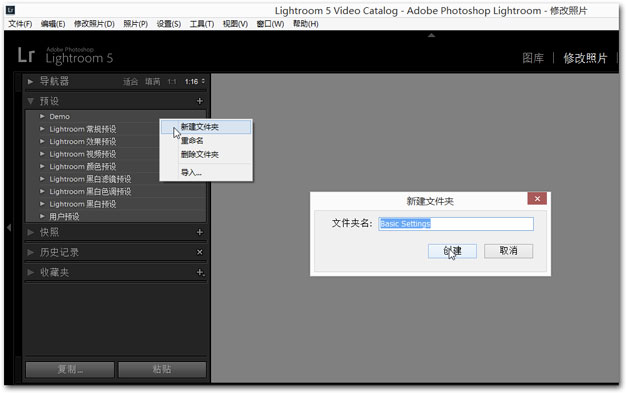The height and width of the screenshot is (393, 626).
Task: Expand the 历史记录 panel
Action: coord(30,252)
